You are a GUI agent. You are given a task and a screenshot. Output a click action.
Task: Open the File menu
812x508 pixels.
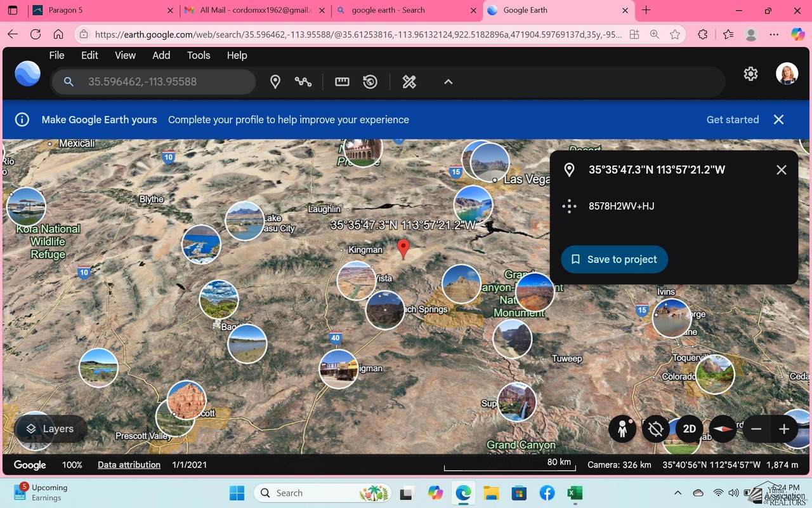tap(56, 55)
